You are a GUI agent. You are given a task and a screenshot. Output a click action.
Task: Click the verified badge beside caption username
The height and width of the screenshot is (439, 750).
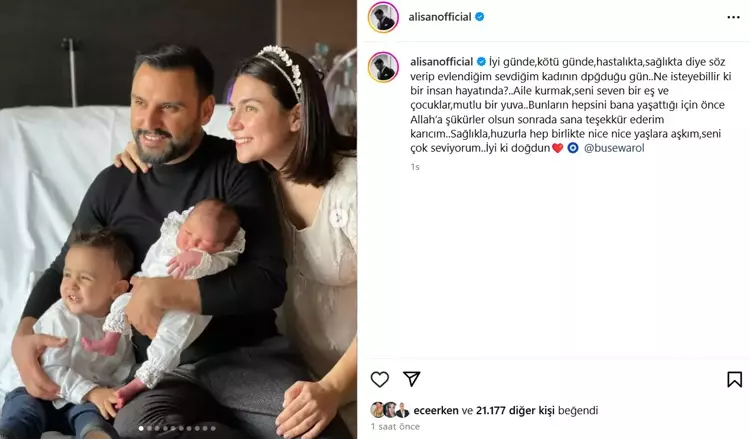[x=481, y=62]
